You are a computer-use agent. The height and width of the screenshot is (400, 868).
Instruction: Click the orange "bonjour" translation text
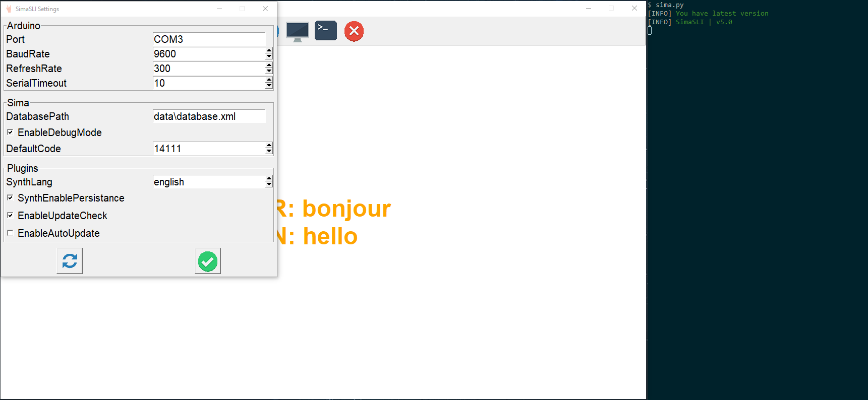pyautogui.click(x=346, y=209)
